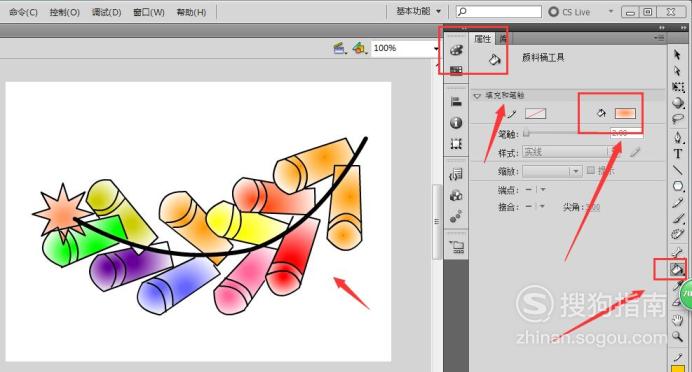
Task: Toggle the stroke hinting 提示 checkbox
Action: point(590,170)
